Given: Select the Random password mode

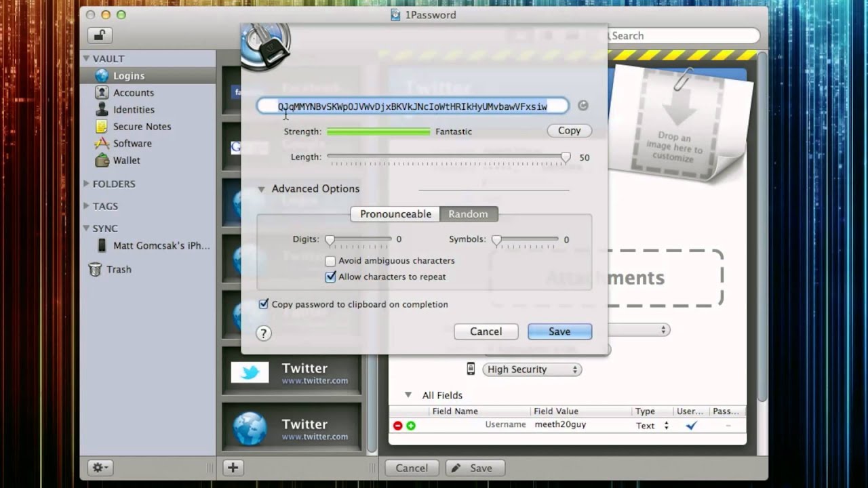Looking at the screenshot, I should (469, 214).
